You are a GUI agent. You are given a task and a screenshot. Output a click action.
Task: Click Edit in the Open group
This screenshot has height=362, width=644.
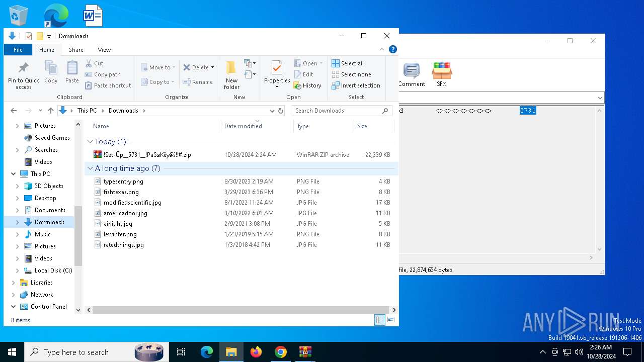[x=303, y=74]
